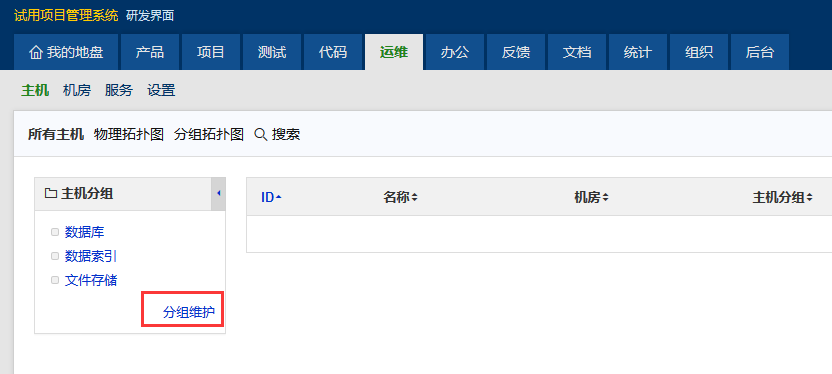
Task: Sort hosts by 主机分组 column
Action: tap(782, 197)
